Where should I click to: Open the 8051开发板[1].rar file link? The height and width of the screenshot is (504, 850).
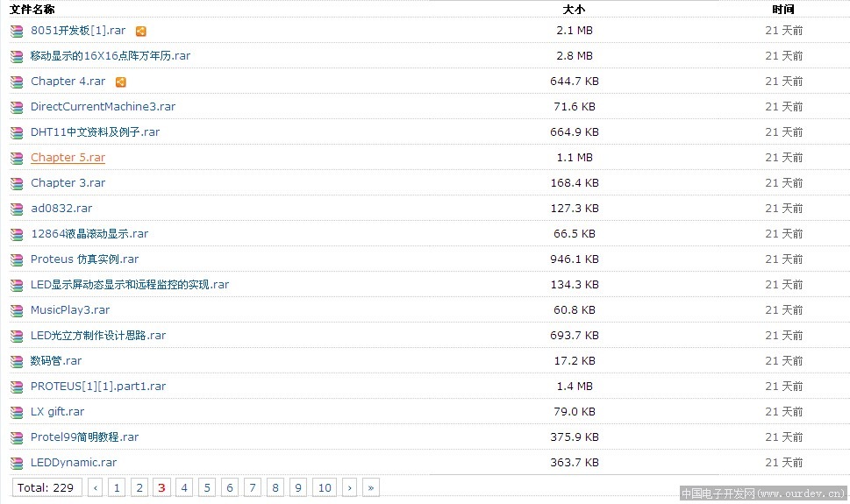tap(78, 31)
